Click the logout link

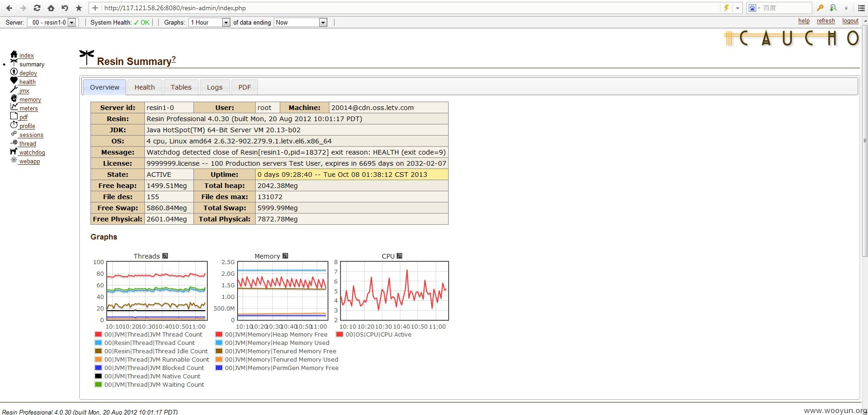[x=850, y=21]
